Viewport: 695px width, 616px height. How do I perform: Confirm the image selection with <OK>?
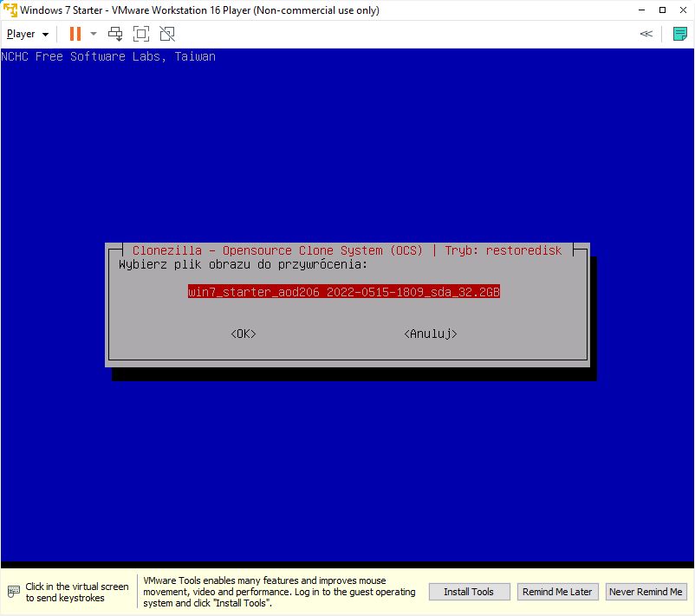[244, 334]
